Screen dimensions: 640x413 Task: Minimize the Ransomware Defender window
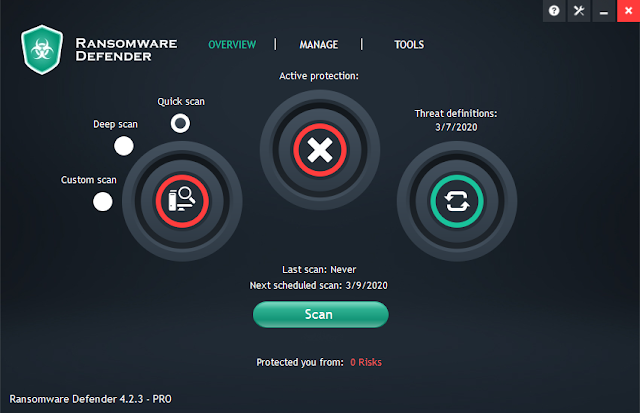(x=604, y=11)
